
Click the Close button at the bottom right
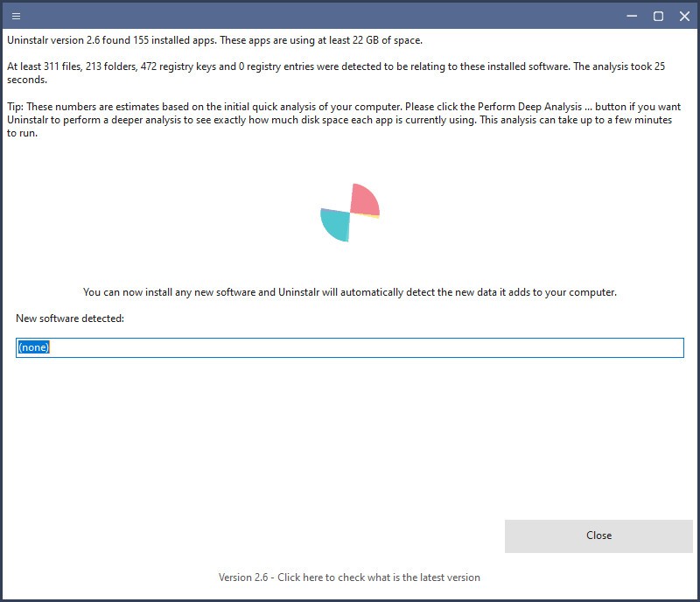pos(598,535)
